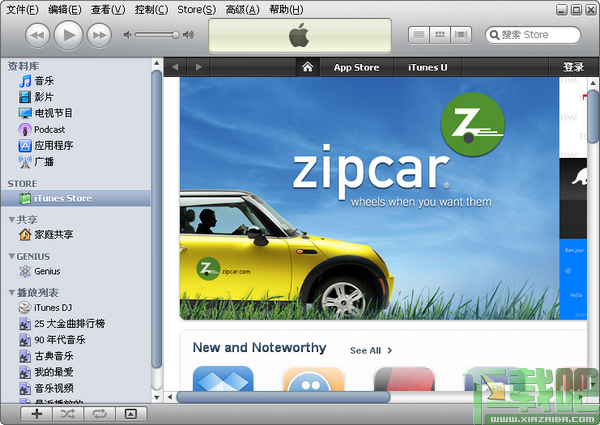This screenshot has width=600, height=425.
Task: Set the volume slider knob
Action: (176, 35)
